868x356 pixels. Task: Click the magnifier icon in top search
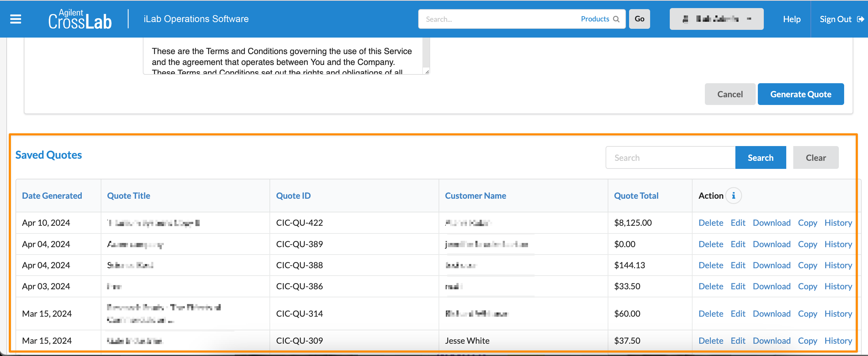[616, 19]
